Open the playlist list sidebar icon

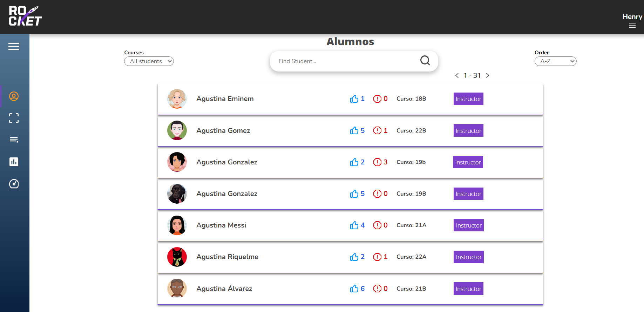[x=14, y=140]
